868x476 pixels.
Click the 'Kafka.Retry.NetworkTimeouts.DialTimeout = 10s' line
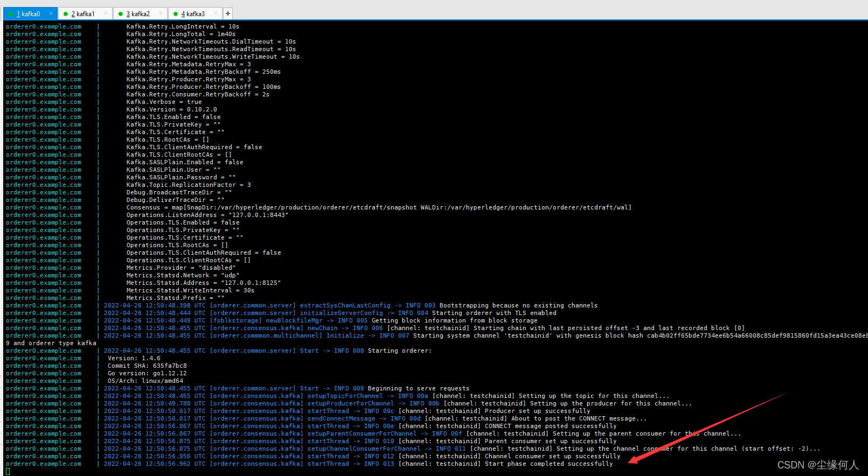(211, 41)
